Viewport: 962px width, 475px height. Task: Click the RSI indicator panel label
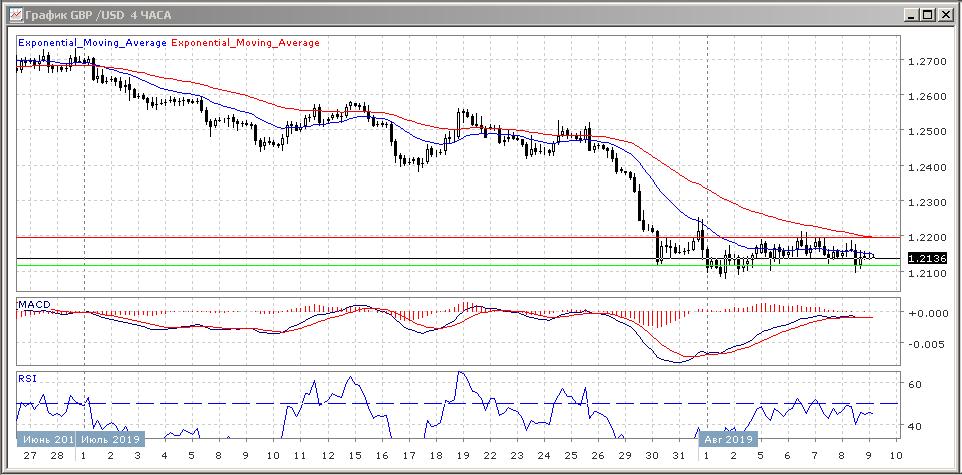tap(26, 378)
